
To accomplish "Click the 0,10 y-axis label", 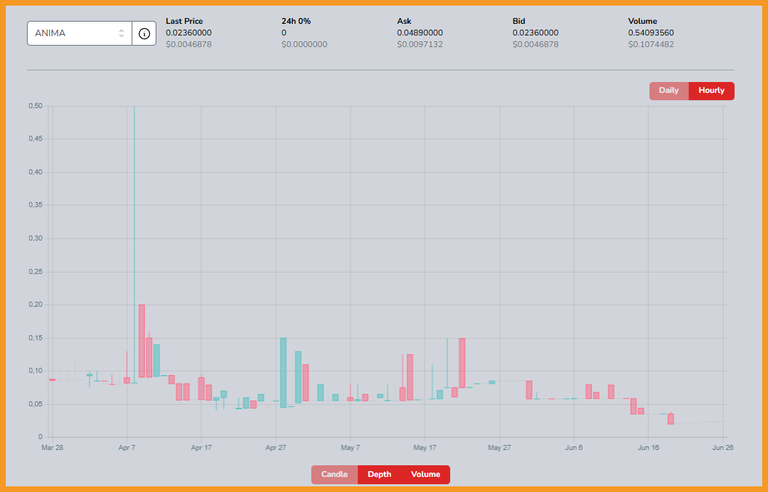I will [35, 371].
